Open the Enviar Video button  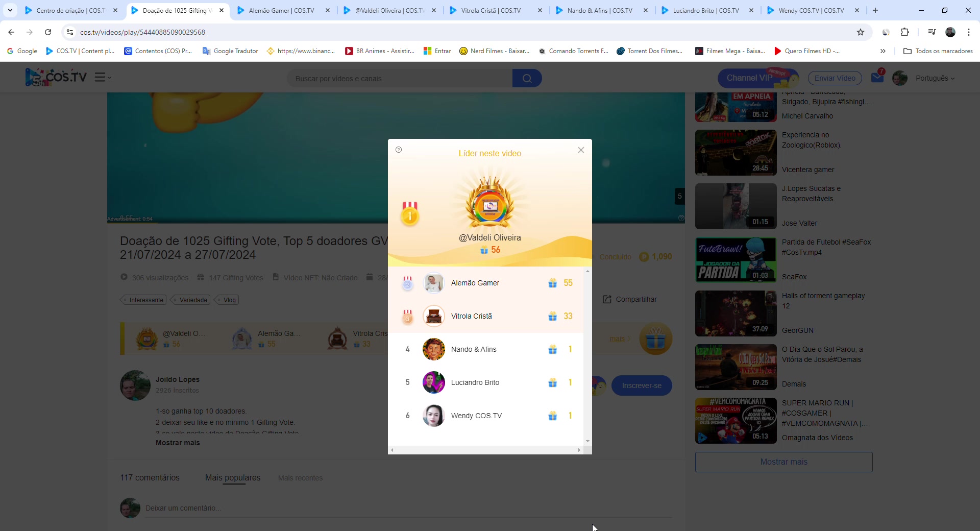834,78
